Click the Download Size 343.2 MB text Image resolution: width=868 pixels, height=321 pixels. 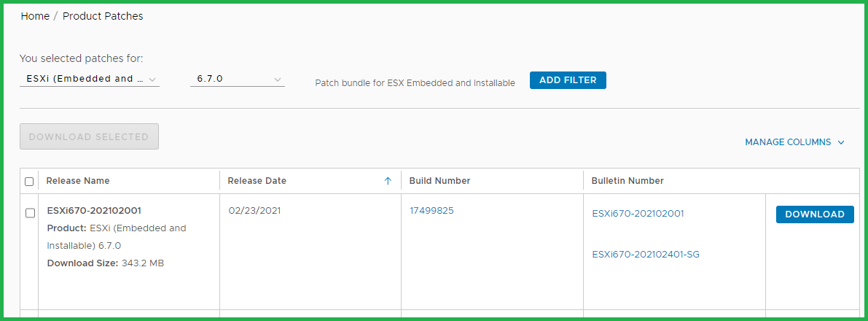[105, 263]
